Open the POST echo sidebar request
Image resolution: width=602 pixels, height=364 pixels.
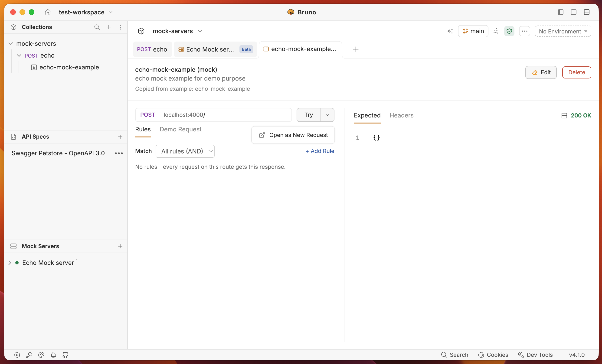click(39, 56)
